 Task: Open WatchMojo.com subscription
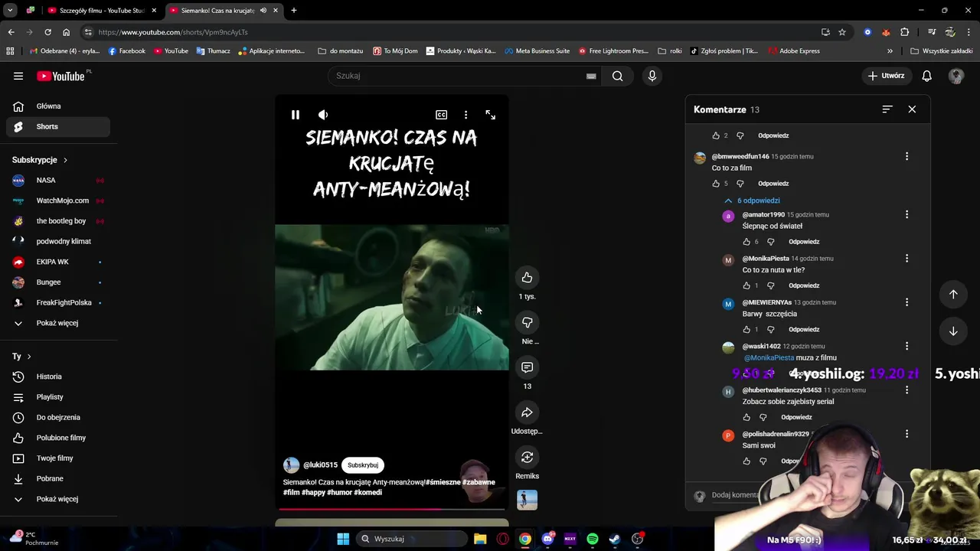[58, 201]
